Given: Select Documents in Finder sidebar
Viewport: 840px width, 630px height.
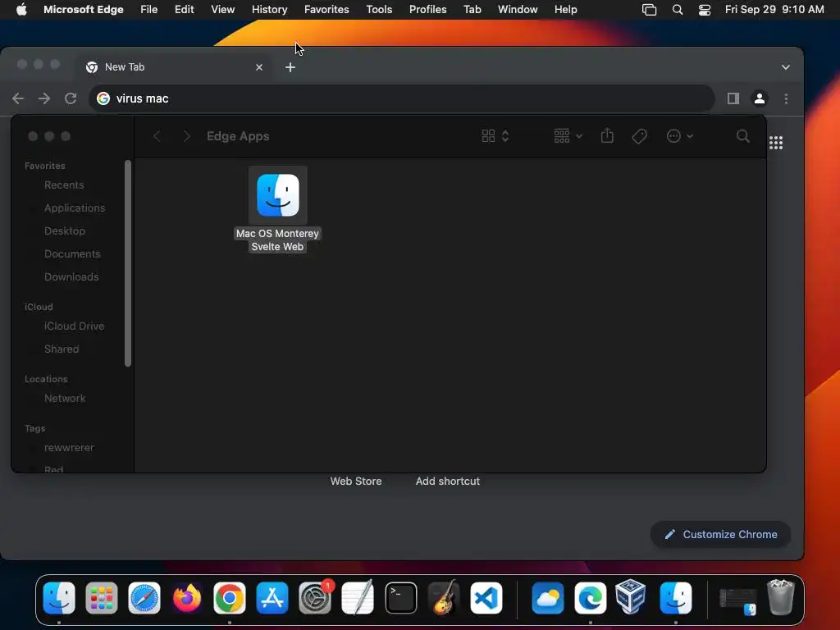Looking at the screenshot, I should tap(74, 254).
